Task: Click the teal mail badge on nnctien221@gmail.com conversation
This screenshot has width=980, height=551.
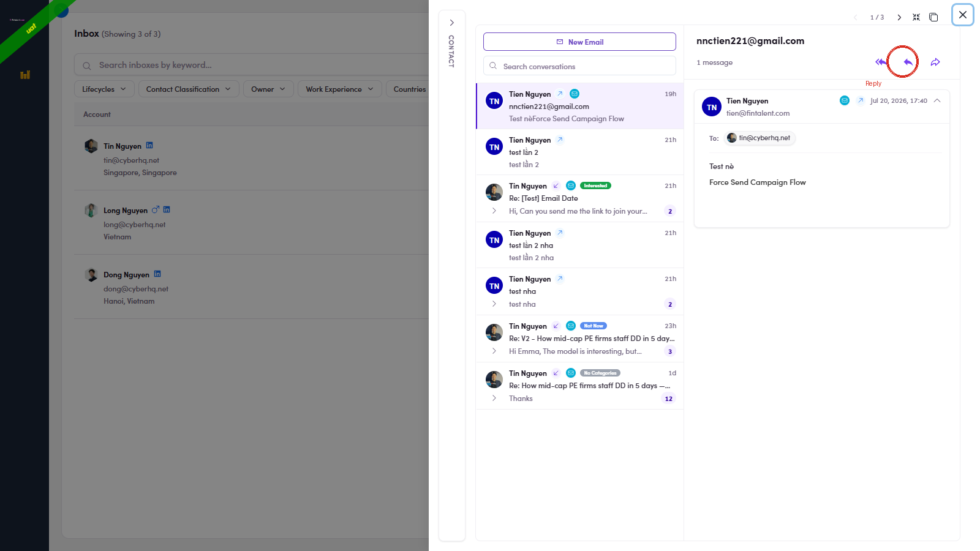Action: point(575,94)
